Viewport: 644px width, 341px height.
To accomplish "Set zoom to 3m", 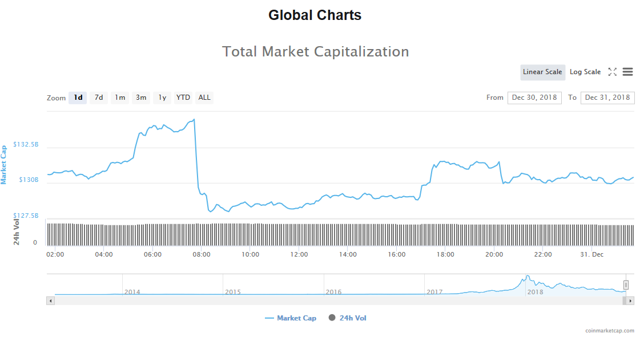I will click(141, 98).
